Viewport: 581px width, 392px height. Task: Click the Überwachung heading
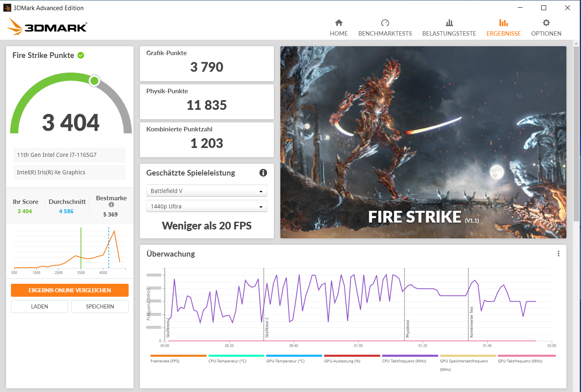[171, 254]
